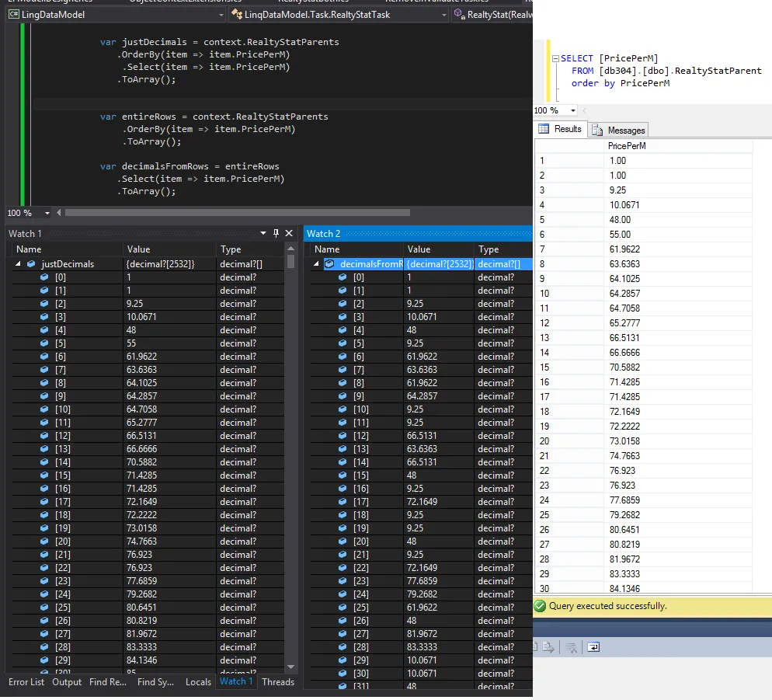Collapse the justDecimals array in Watch 1
The image size is (772, 700).
(x=19, y=264)
